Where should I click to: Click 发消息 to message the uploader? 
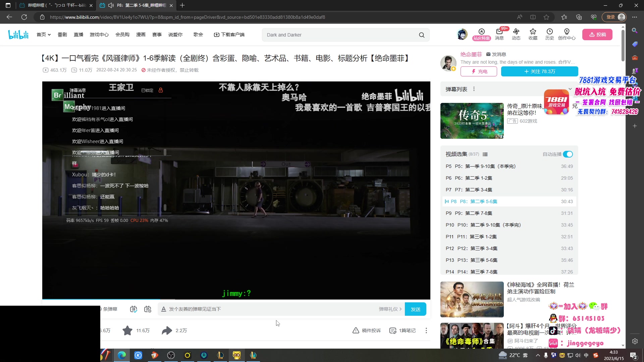pos(496,54)
